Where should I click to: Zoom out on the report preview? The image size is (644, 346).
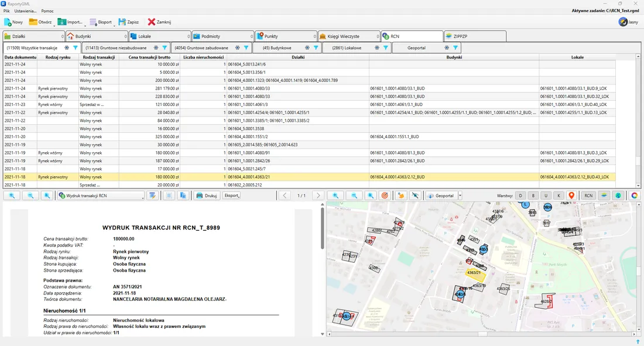[x=30, y=196]
